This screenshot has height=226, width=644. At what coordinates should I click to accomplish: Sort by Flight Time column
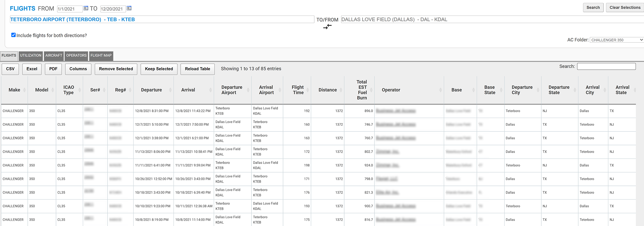[x=297, y=90]
